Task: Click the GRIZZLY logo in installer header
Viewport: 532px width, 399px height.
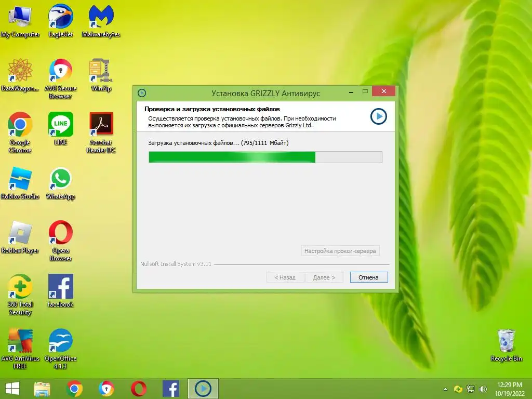Action: point(379,116)
